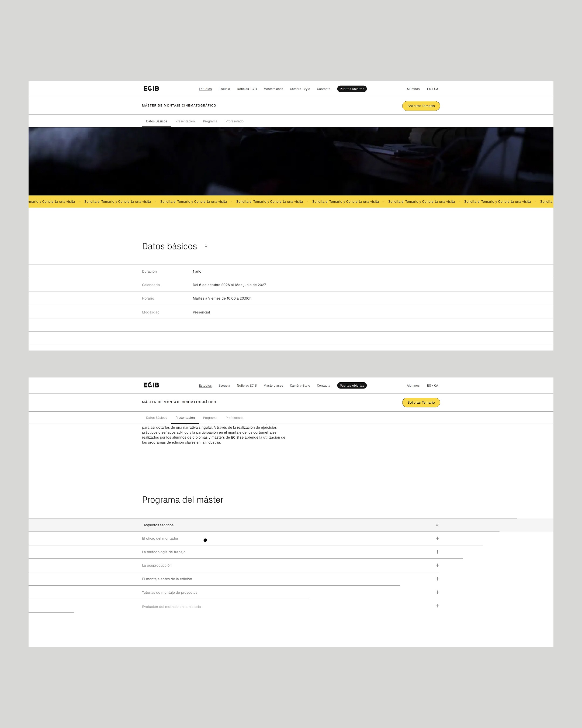This screenshot has height=728, width=582.
Task: Expand La posproducción row plus icon
Action: 437,565
